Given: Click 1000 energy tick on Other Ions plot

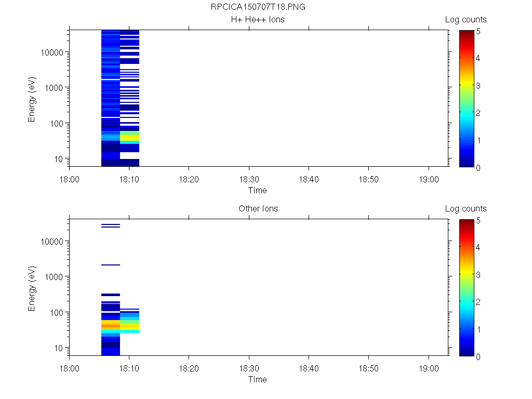Looking at the screenshot, I should (x=54, y=277).
